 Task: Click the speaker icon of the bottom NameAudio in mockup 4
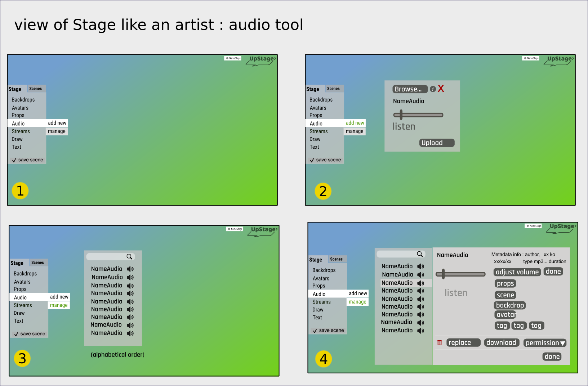coord(420,331)
